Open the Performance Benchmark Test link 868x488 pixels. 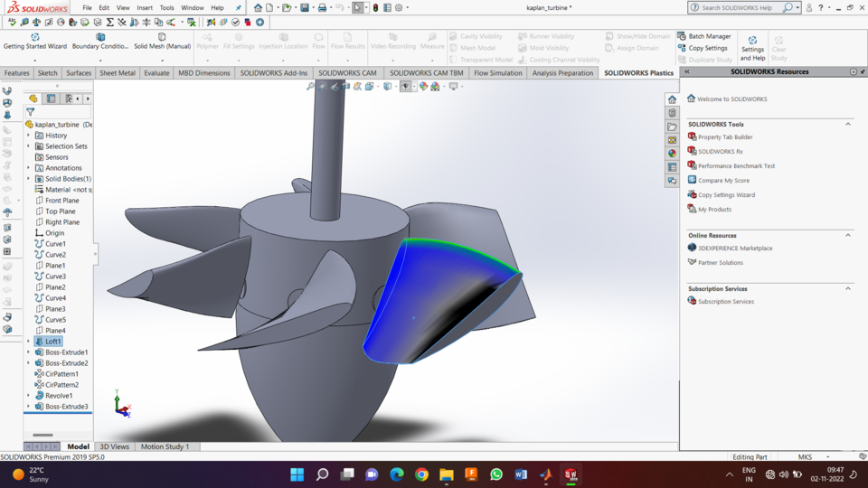[736, 166]
